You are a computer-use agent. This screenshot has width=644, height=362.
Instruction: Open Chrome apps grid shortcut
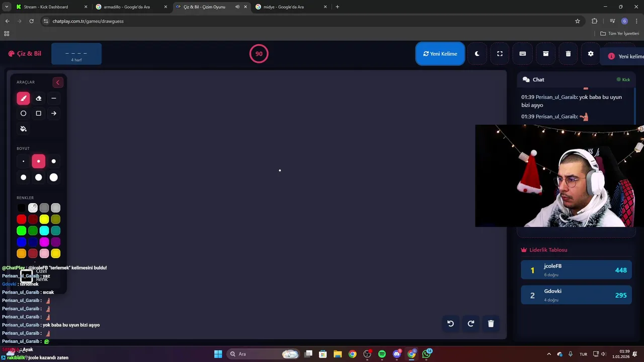click(x=7, y=34)
